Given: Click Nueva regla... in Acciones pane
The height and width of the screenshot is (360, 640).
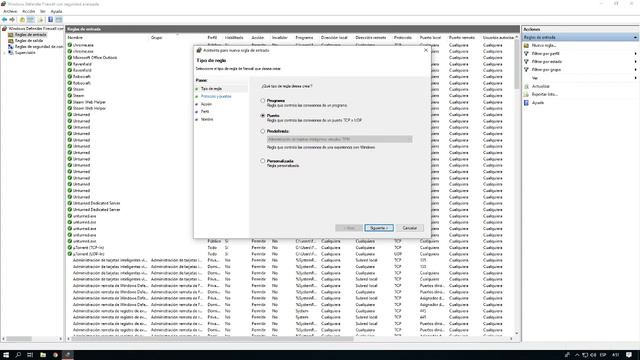Looking at the screenshot, I should (544, 45).
